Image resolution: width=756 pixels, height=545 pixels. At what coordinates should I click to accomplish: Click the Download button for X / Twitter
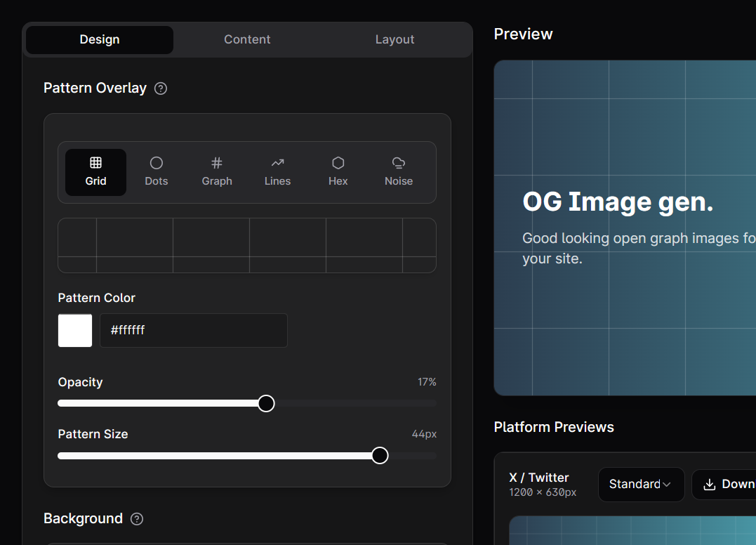point(724,484)
